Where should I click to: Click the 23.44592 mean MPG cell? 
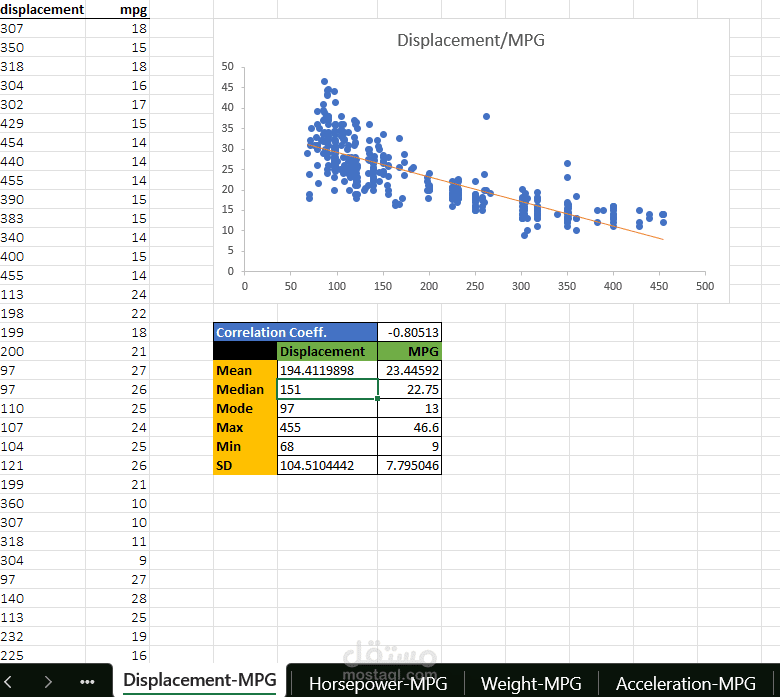click(409, 370)
